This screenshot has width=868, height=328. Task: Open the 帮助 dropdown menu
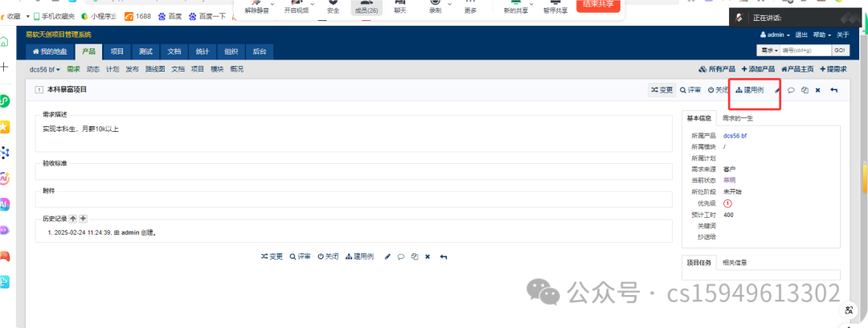(821, 35)
